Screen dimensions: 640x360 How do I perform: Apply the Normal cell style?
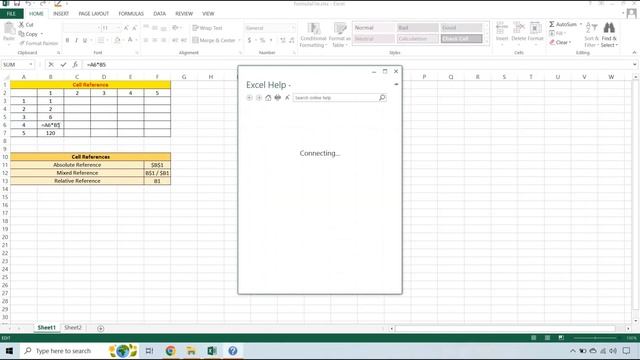pos(374,28)
